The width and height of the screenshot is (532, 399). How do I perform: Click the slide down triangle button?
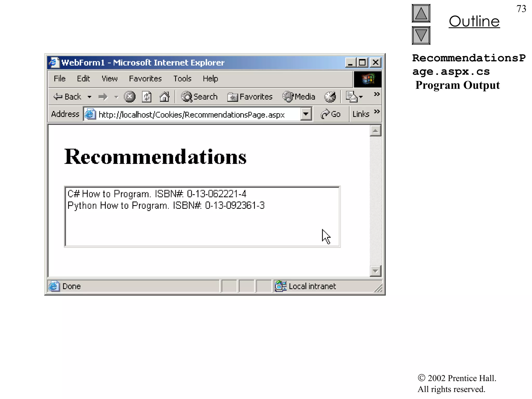421,35
